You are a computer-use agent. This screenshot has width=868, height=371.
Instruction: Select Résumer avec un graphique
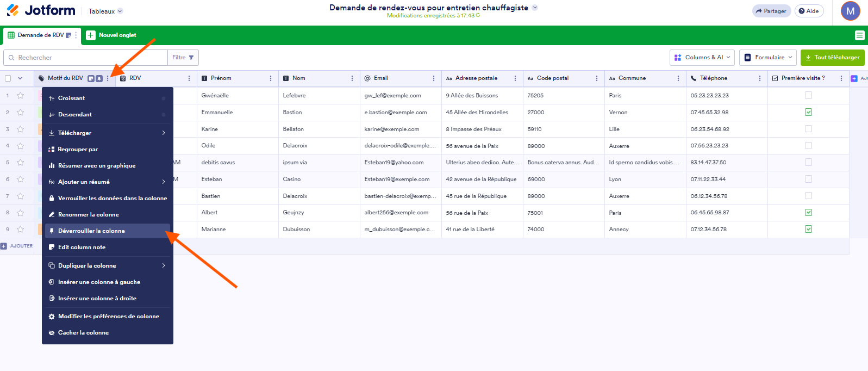[108, 165]
